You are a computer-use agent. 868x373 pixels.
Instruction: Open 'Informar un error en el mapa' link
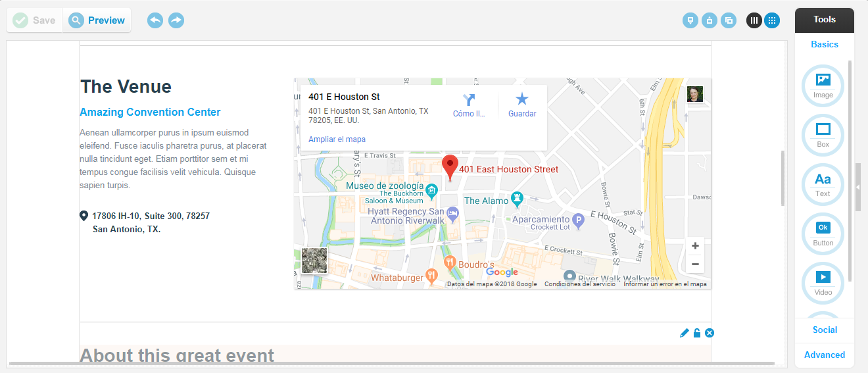665,284
